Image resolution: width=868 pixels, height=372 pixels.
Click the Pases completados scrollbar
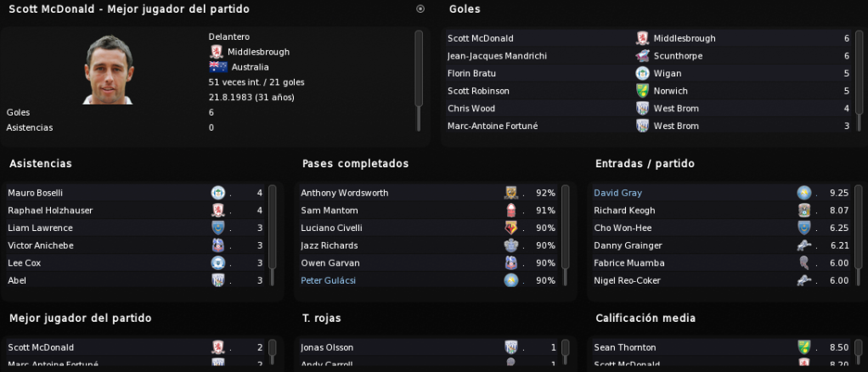565,235
